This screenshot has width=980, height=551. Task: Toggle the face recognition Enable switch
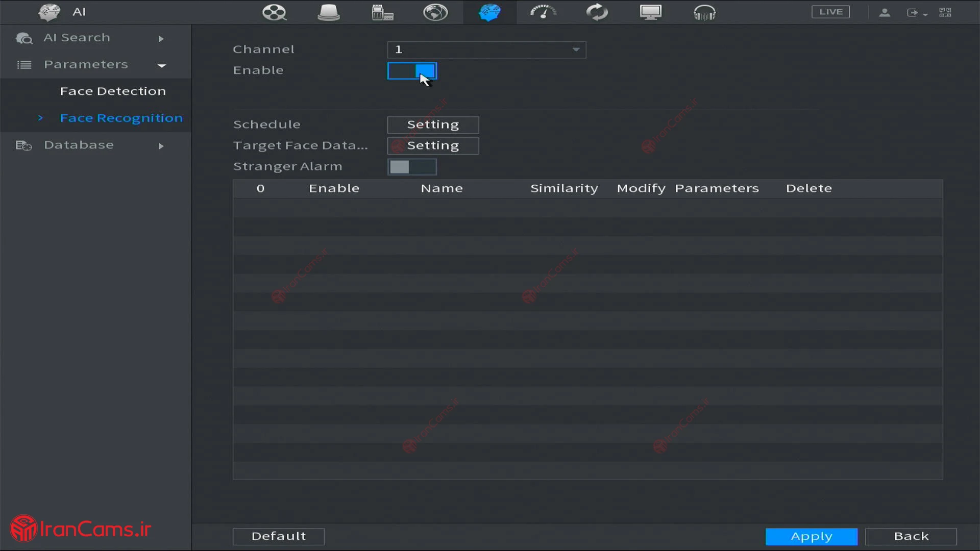[412, 71]
